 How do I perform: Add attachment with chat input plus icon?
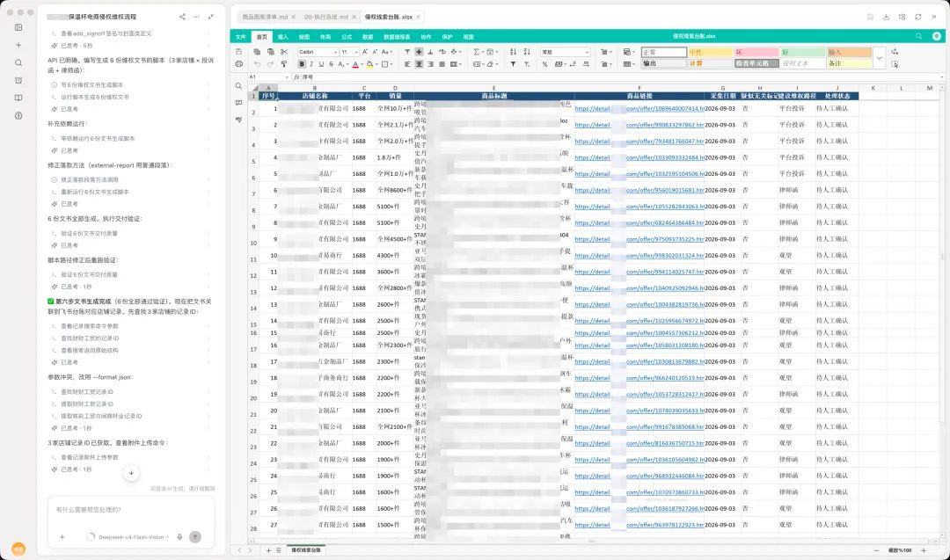click(x=62, y=537)
